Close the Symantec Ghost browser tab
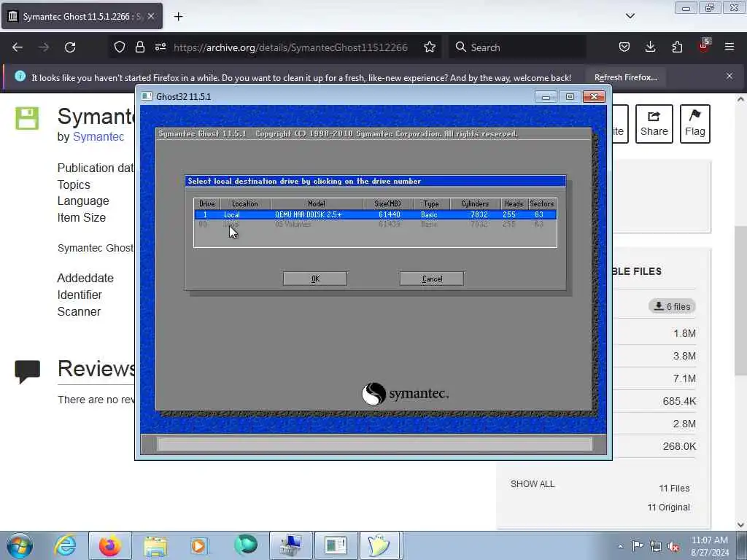Image resolution: width=747 pixels, height=560 pixels. point(151,16)
